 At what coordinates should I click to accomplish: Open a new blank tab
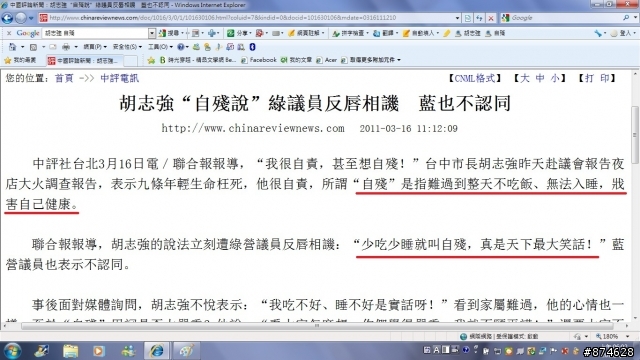pyautogui.click(x=130, y=61)
